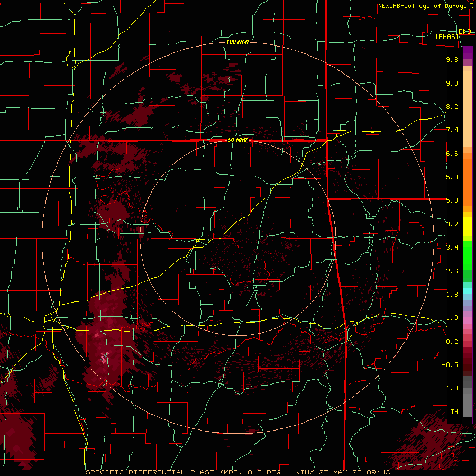Click the 2.6 value on the color scale

(x=452, y=271)
